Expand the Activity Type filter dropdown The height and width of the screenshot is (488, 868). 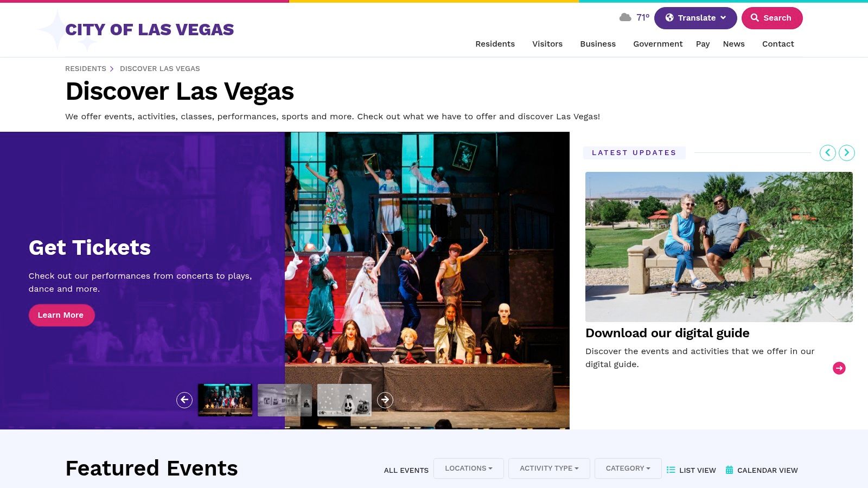549,468
